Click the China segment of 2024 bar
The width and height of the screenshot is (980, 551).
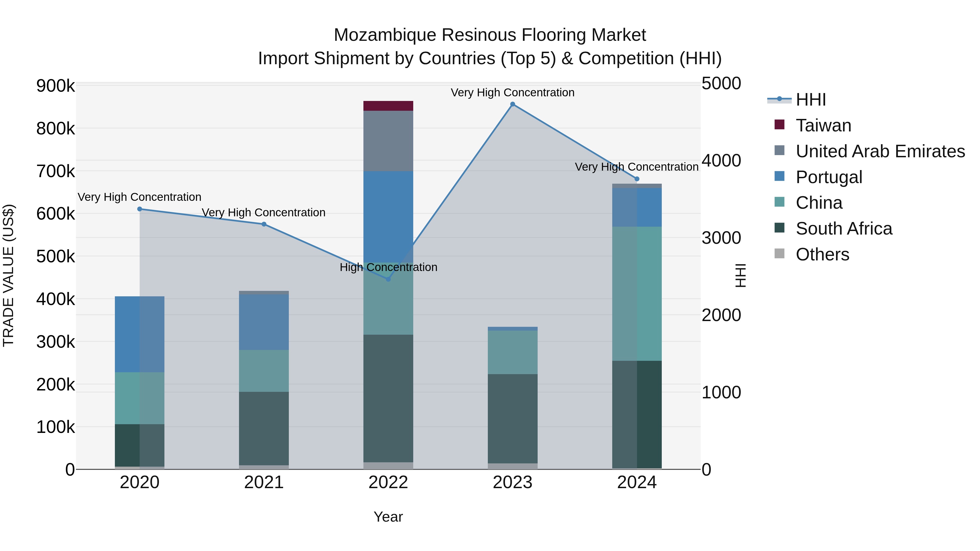pyautogui.click(x=637, y=294)
